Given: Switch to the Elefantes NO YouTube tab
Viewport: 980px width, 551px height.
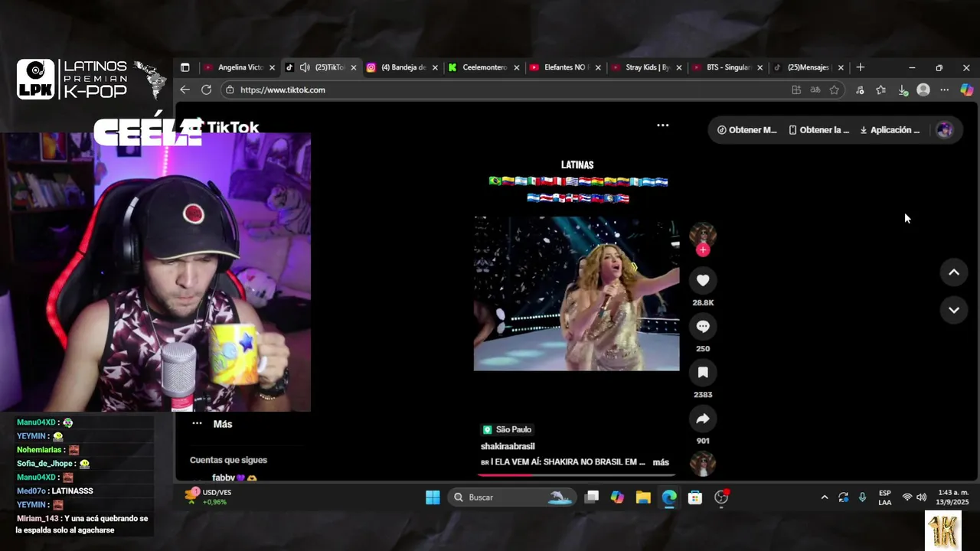Looking at the screenshot, I should click(565, 67).
